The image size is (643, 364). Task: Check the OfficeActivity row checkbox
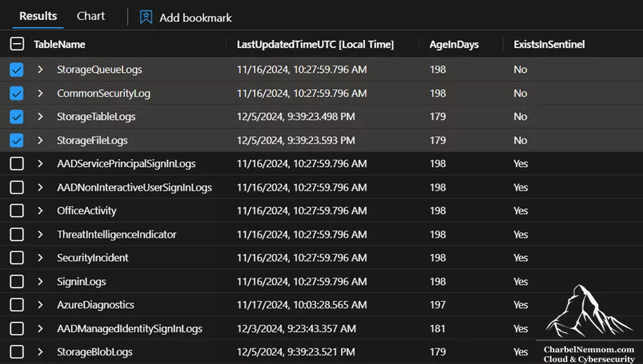coord(17,211)
